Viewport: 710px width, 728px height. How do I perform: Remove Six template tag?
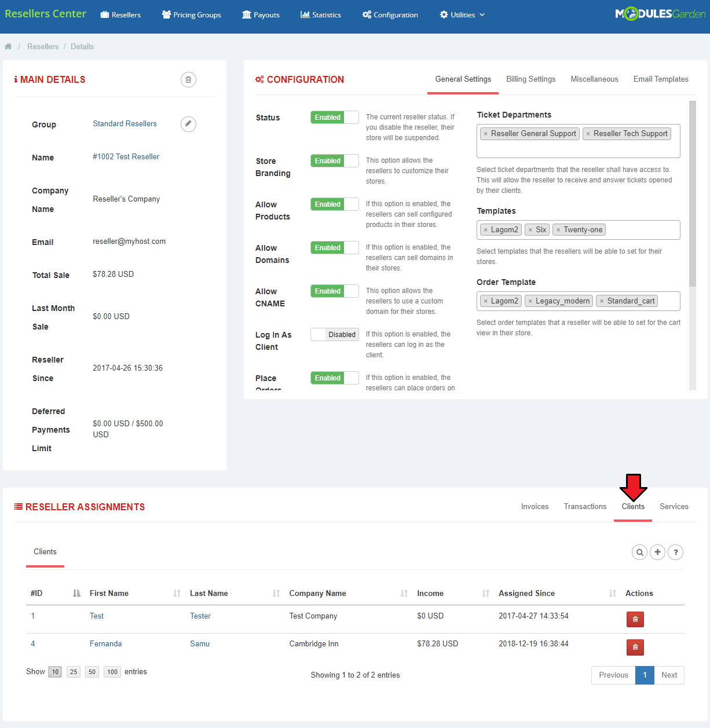tap(530, 230)
